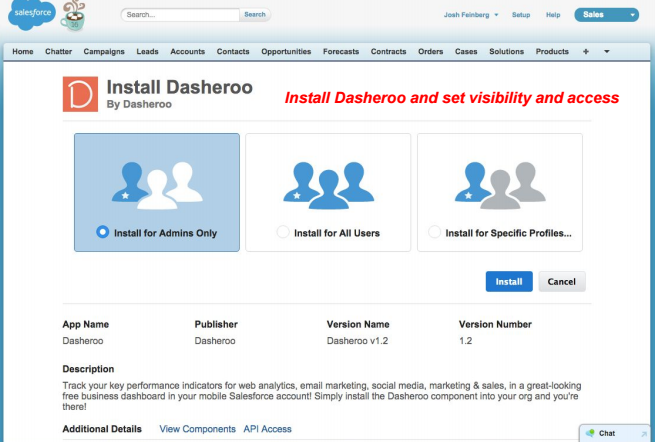
Task: Click the Install for All Users card
Action: (328, 193)
